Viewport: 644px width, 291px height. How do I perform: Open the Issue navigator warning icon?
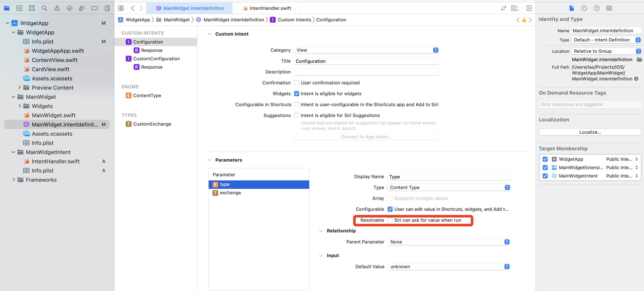coord(57,8)
